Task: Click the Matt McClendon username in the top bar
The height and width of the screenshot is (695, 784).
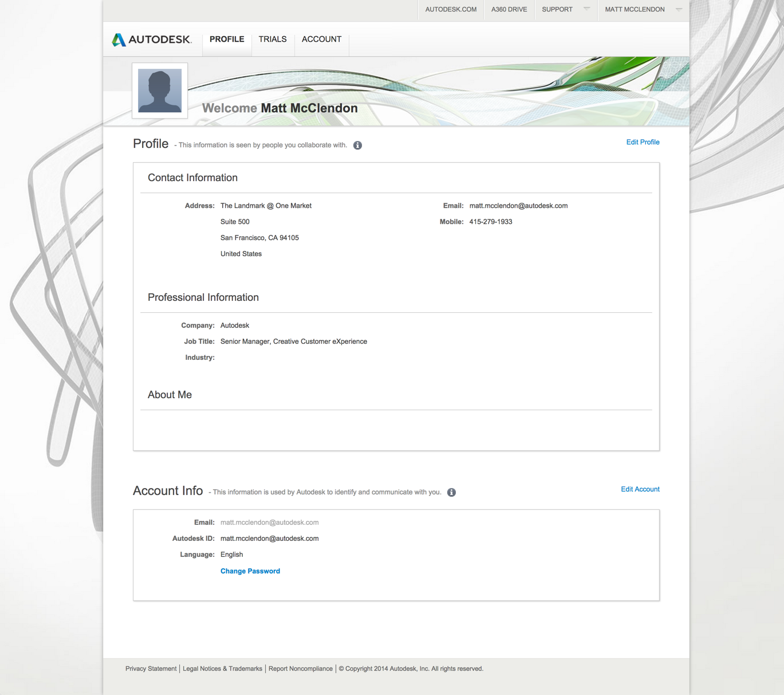Action: 635,10
